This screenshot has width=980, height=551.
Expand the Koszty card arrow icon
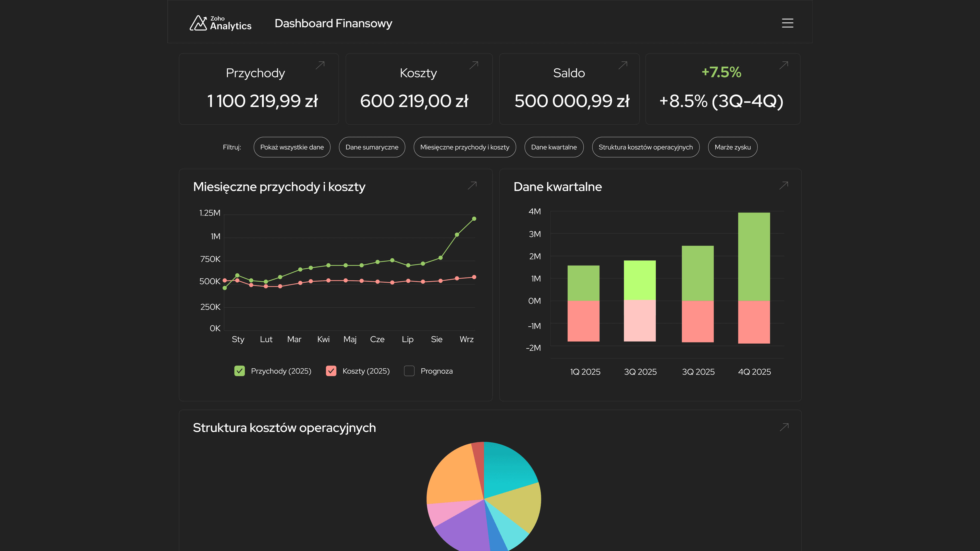(474, 65)
